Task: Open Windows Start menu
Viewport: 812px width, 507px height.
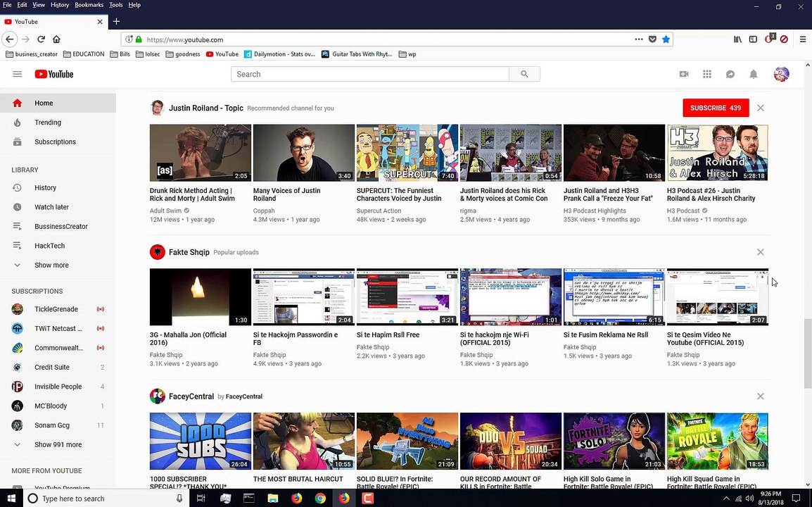Action: coord(11,498)
